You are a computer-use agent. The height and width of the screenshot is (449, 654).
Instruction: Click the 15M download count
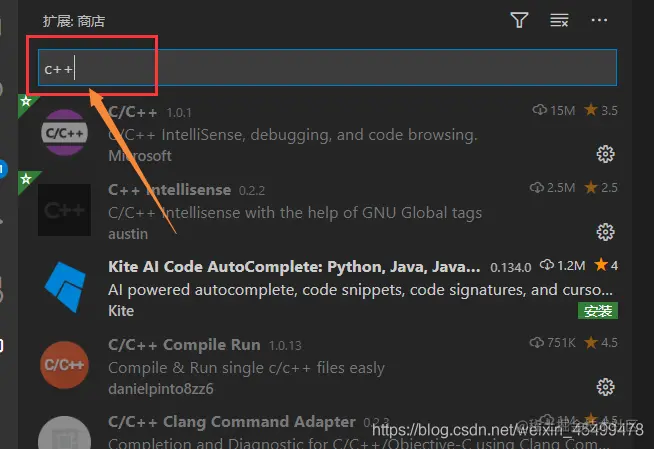553,110
